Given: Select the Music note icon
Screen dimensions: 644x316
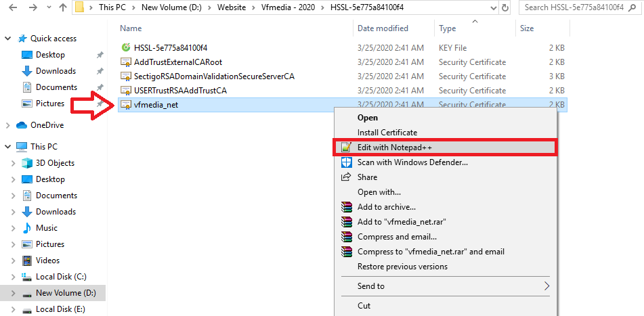Looking at the screenshot, I should [x=26, y=228].
